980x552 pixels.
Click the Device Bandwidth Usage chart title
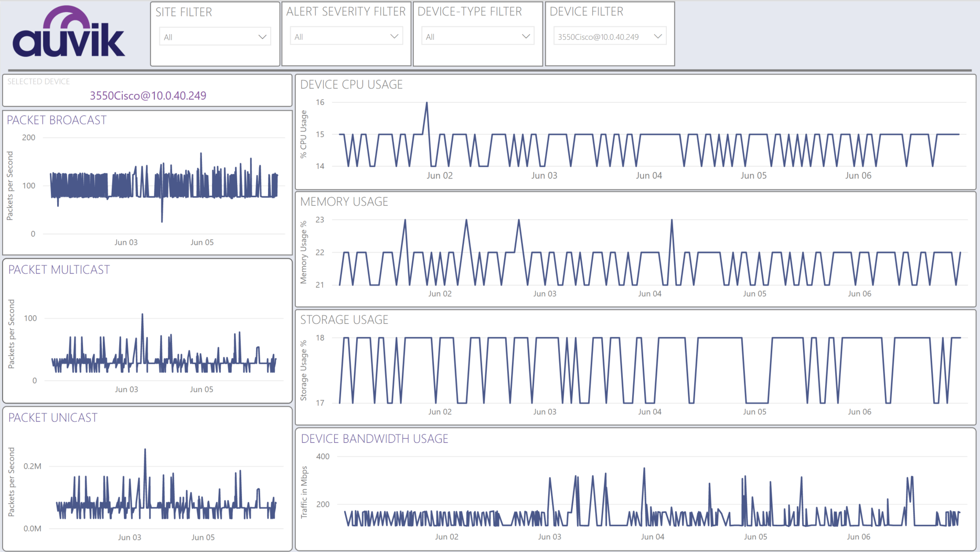coord(375,439)
